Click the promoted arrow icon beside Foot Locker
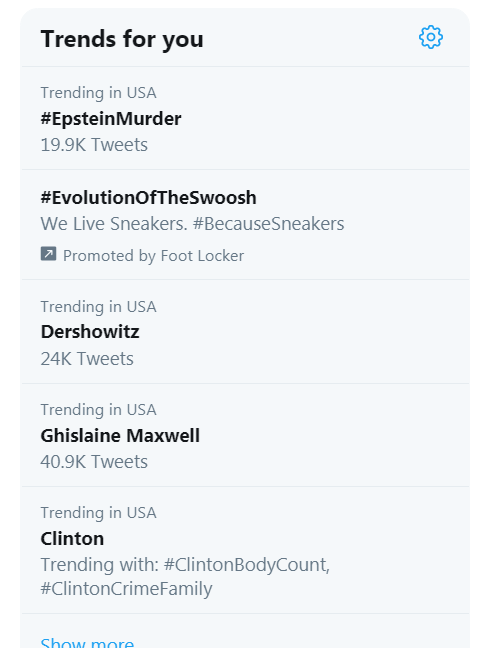This screenshot has height=648, width=487. 48,254
